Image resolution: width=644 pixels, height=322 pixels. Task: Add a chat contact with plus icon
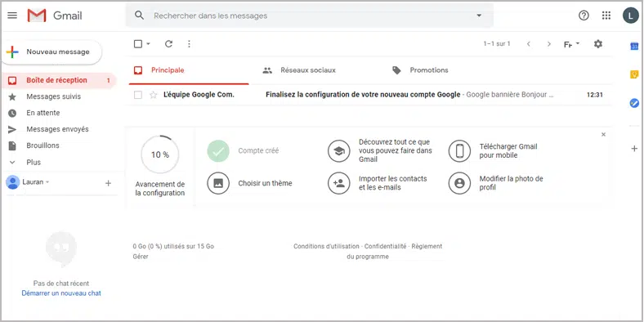point(108,183)
